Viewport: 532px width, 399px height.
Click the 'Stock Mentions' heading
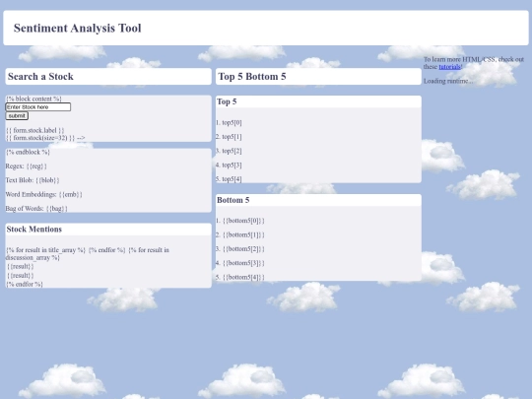(34, 229)
